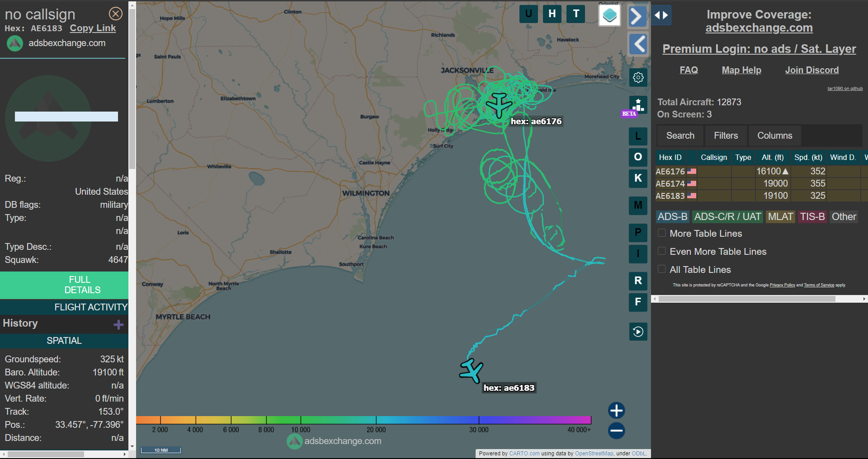Click the left panel horizontal scrollbar
The width and height of the screenshot is (868, 459).
[x=46, y=454]
